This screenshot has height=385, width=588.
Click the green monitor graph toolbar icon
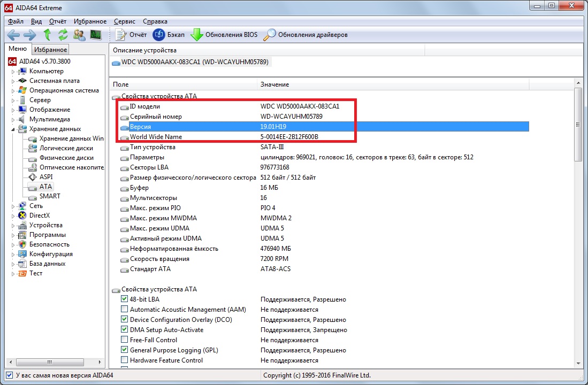(x=96, y=35)
